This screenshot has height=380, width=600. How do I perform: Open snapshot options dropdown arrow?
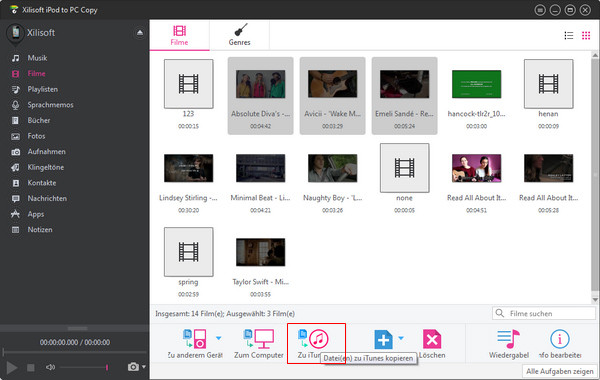pos(144,367)
